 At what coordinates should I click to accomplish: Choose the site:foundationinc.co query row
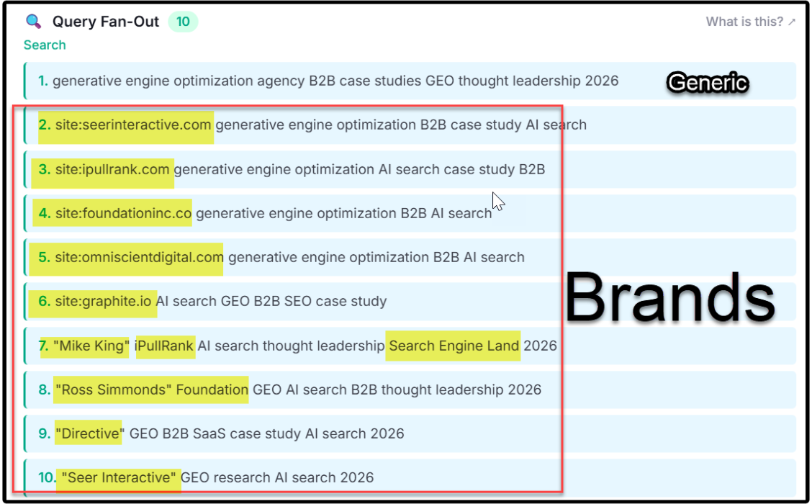pos(410,213)
